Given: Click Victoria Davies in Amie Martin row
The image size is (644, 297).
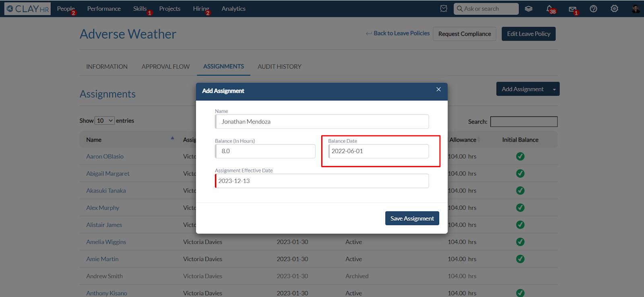Looking at the screenshot, I should tap(202, 259).
